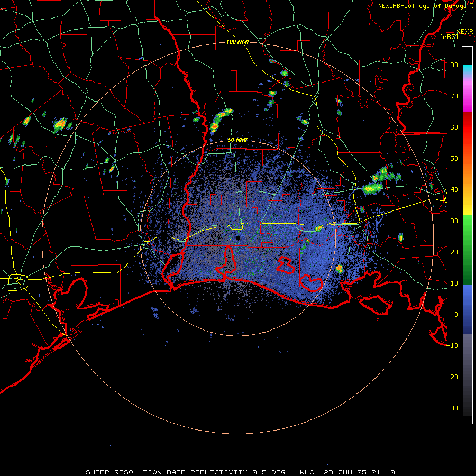Click the black KLCH radar site dot

coord(238,238)
